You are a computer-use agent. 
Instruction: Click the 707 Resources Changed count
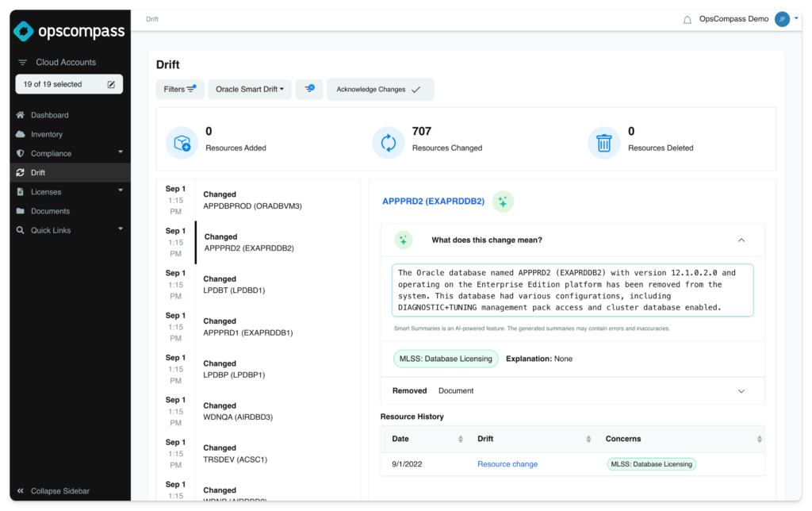click(x=422, y=132)
